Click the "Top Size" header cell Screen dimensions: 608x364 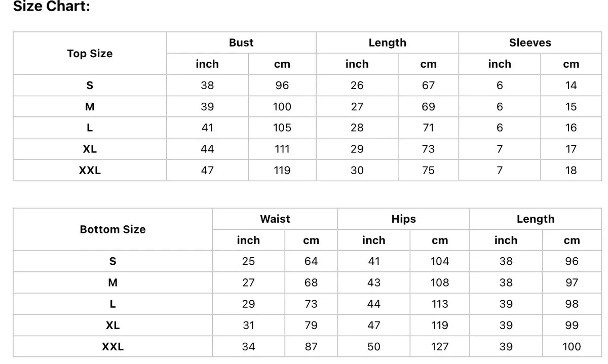90,54
